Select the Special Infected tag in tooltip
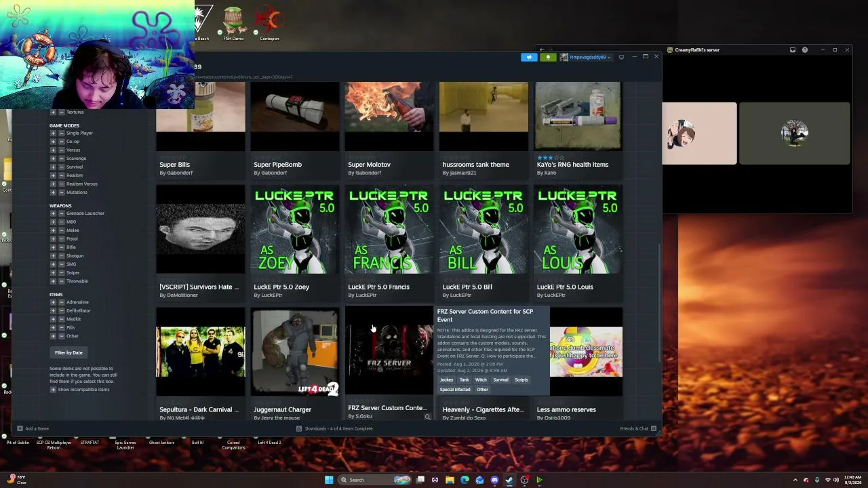 click(x=455, y=390)
